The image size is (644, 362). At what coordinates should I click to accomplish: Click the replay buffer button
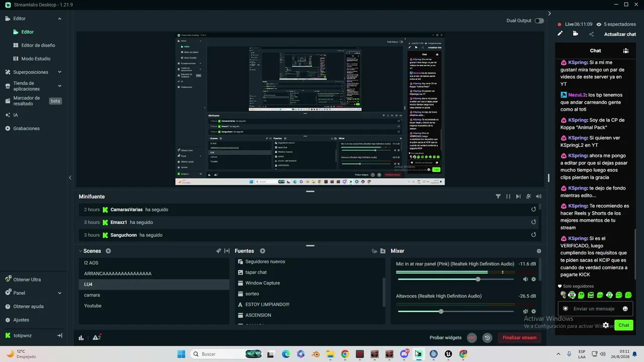point(487,338)
